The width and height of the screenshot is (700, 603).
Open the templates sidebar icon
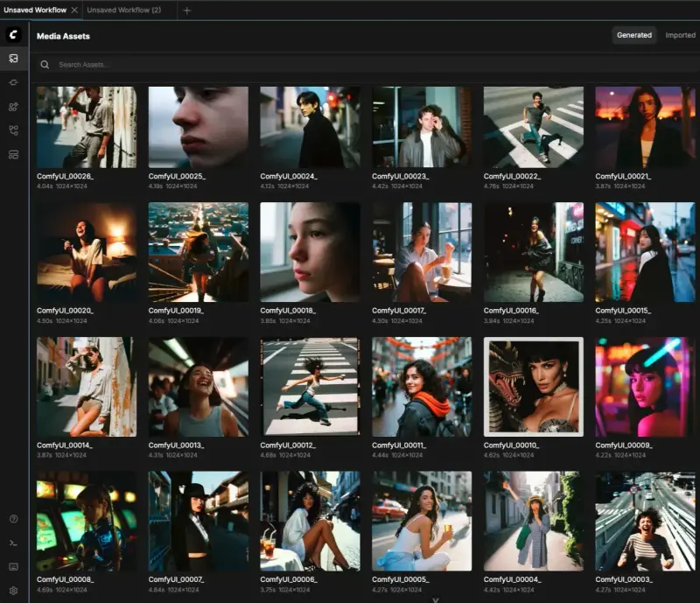13,154
